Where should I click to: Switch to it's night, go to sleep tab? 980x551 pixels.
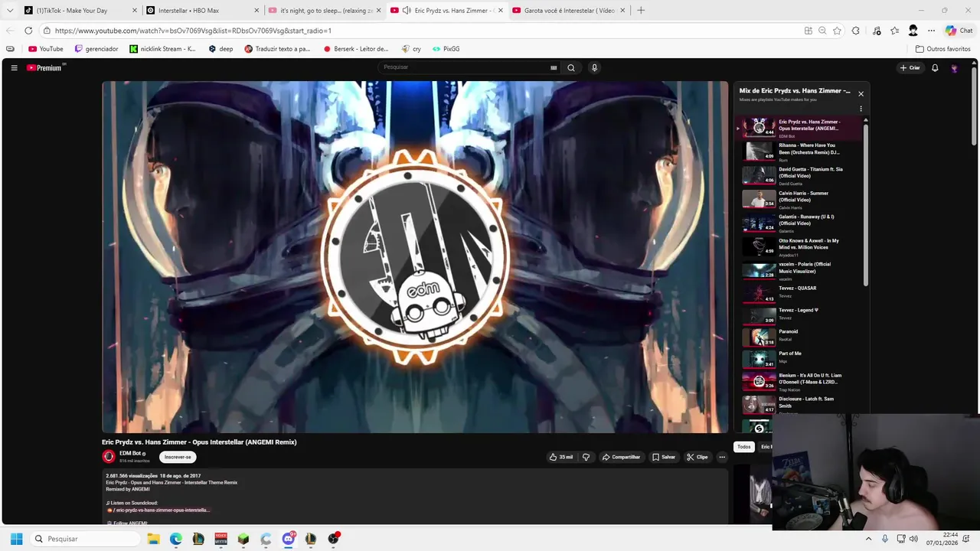(325, 10)
